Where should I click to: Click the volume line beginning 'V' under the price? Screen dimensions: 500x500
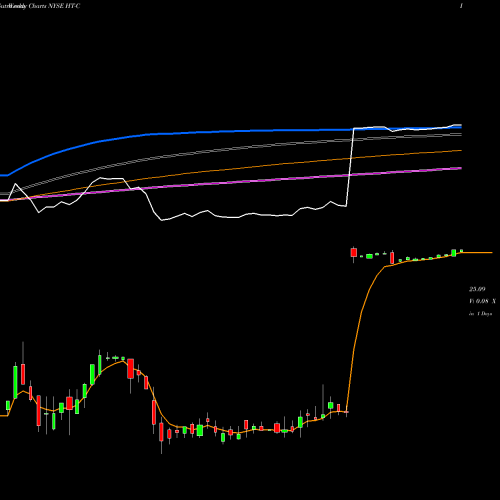482,301
